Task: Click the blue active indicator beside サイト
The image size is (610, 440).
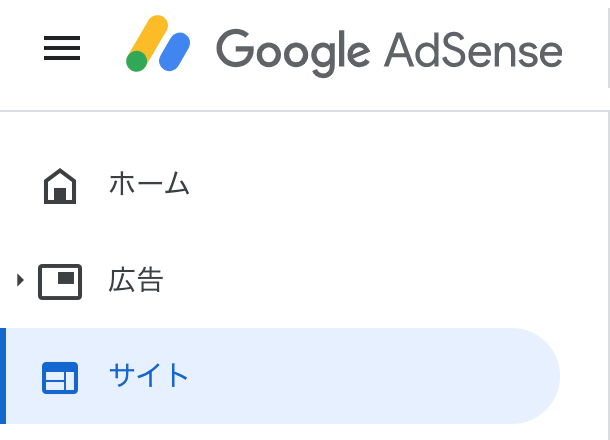Action: pyautogui.click(x=3, y=376)
